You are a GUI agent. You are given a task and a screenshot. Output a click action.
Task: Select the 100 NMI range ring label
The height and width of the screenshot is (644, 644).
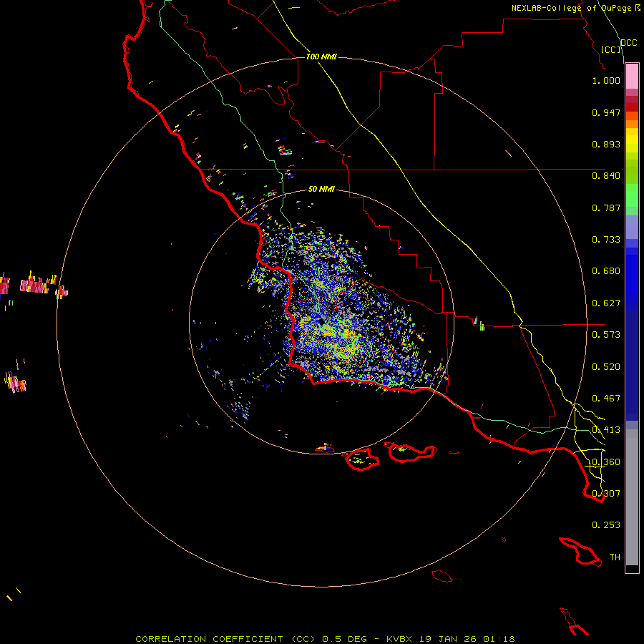(321, 57)
